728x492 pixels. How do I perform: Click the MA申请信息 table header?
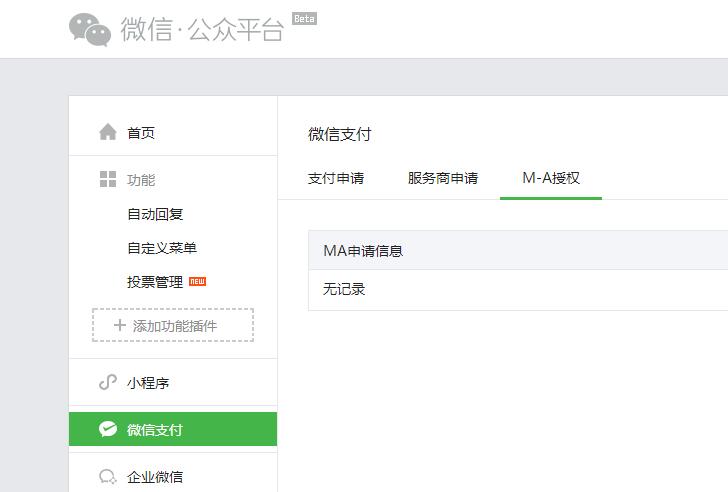point(518,250)
